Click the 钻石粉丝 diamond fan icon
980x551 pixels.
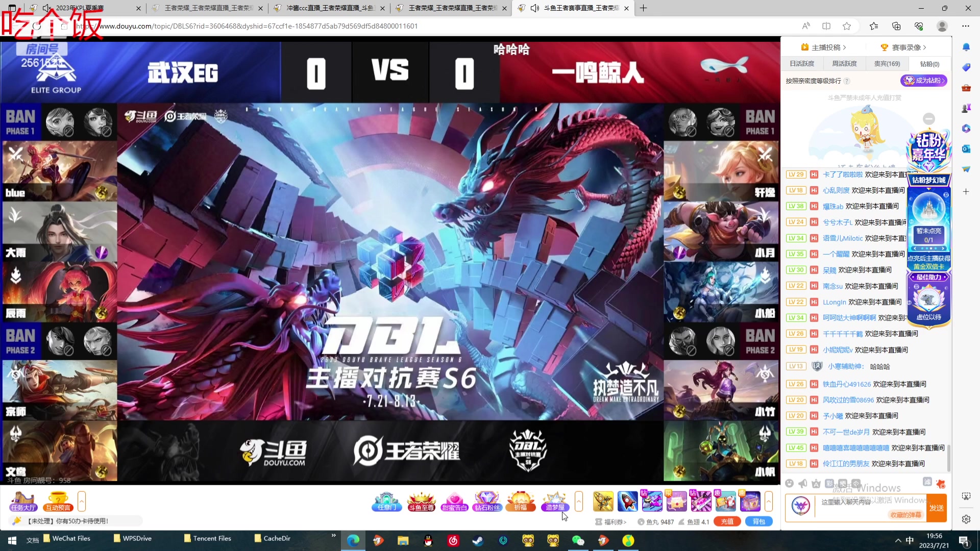click(x=487, y=501)
